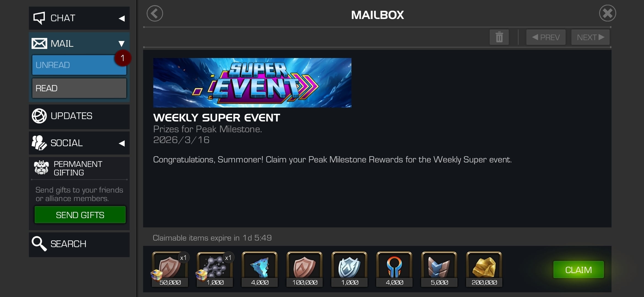Image resolution: width=644 pixels, height=297 pixels.
Task: Open the Super Event banner image
Action: tap(252, 82)
